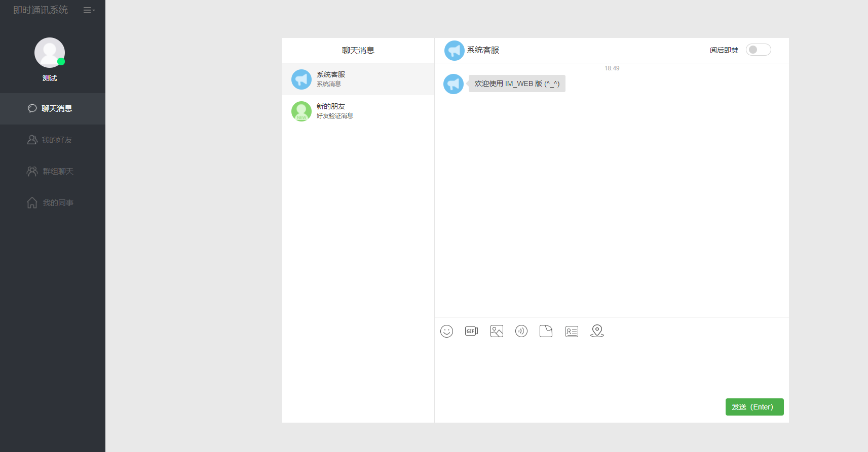The width and height of the screenshot is (868, 452).
Task: Click the send file icon
Action: click(x=546, y=331)
